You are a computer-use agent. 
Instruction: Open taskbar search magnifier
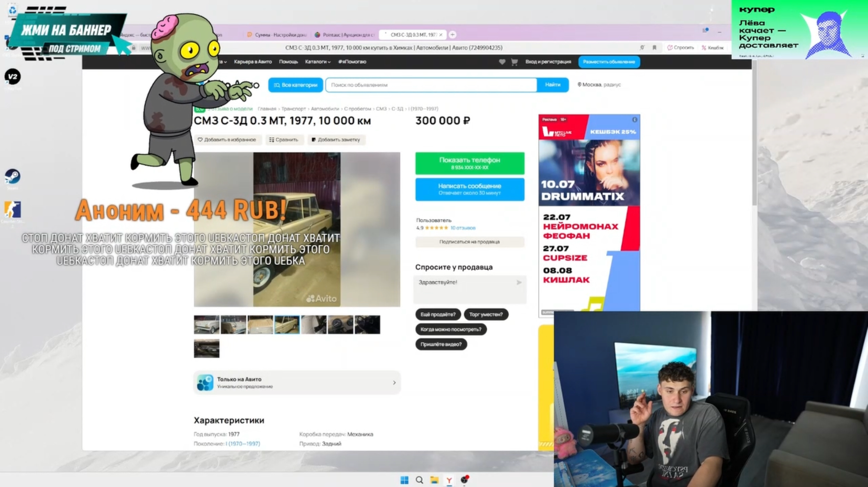[x=419, y=480]
